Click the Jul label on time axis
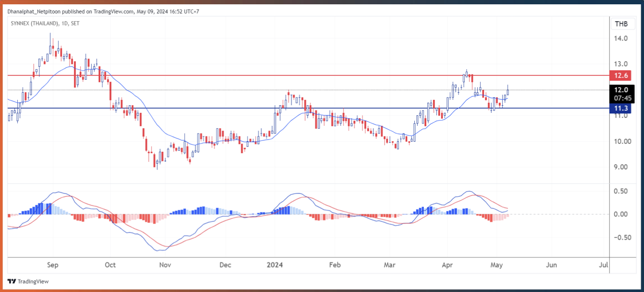This screenshot has height=292, width=644. click(604, 265)
